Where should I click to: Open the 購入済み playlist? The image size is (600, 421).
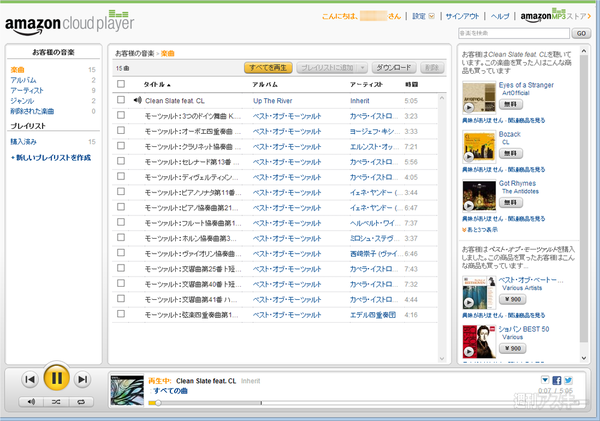coord(23,142)
